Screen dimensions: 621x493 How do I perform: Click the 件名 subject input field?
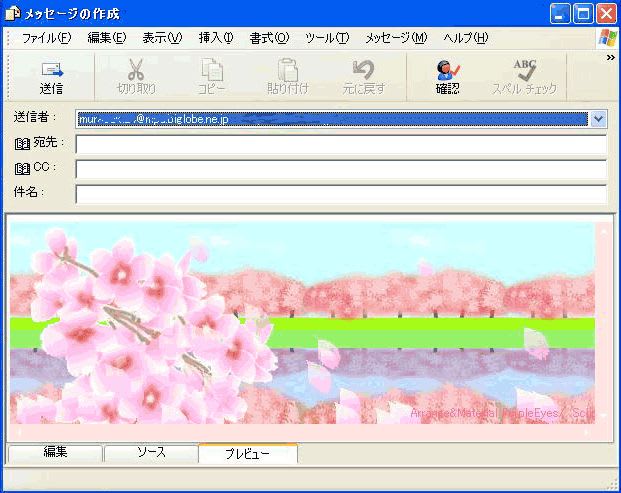[x=340, y=193]
